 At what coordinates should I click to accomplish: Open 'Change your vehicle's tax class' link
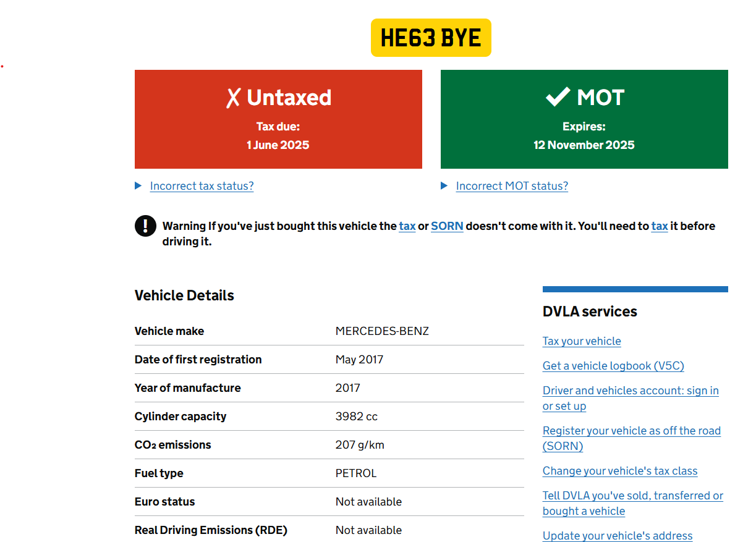point(620,471)
